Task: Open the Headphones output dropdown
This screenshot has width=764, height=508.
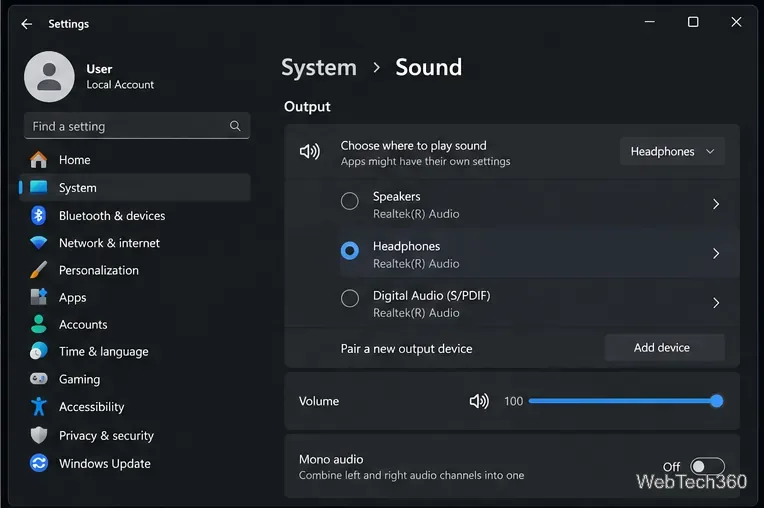Action: click(672, 151)
